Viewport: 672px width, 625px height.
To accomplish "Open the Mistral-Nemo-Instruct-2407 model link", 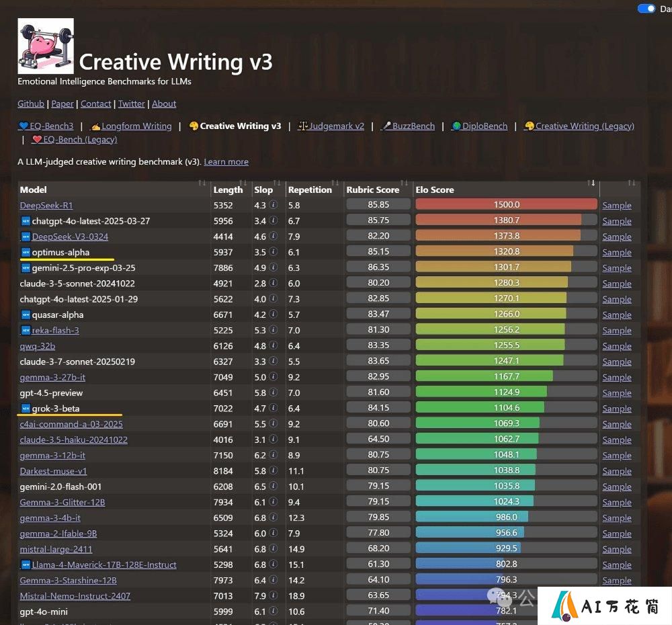I will [75, 596].
